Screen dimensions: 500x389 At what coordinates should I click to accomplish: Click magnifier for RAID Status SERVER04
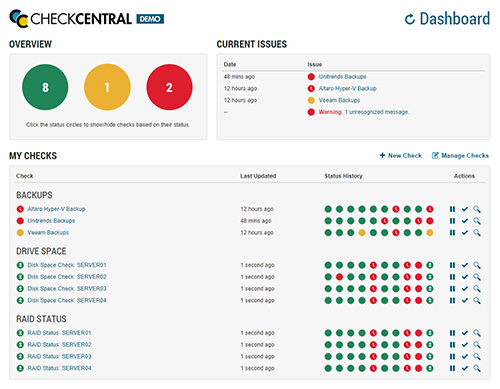477,368
